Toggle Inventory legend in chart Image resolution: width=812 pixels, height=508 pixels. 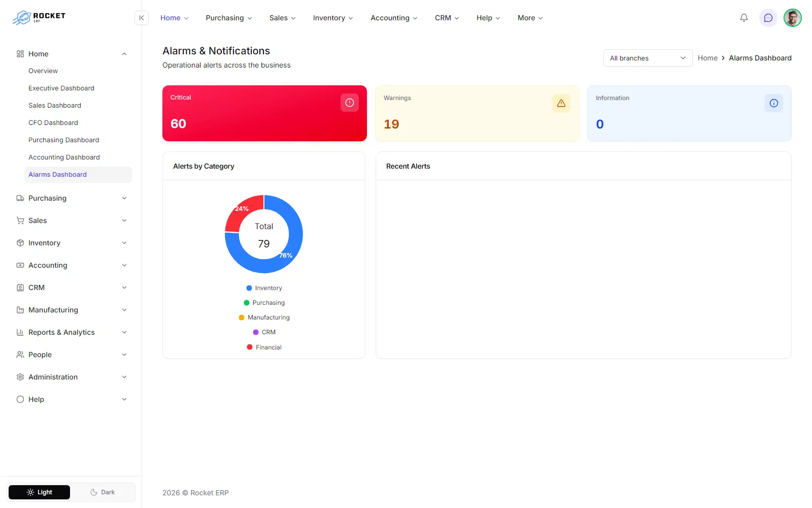[x=264, y=288]
